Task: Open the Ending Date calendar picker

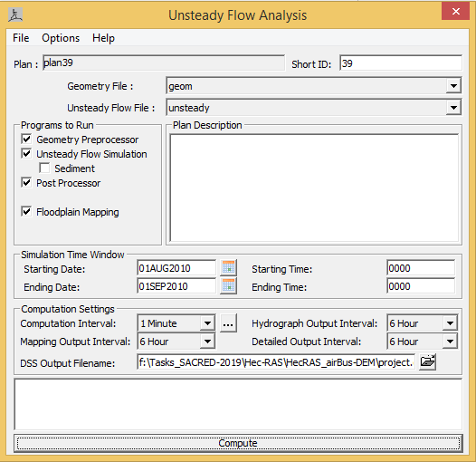Action: (228, 286)
